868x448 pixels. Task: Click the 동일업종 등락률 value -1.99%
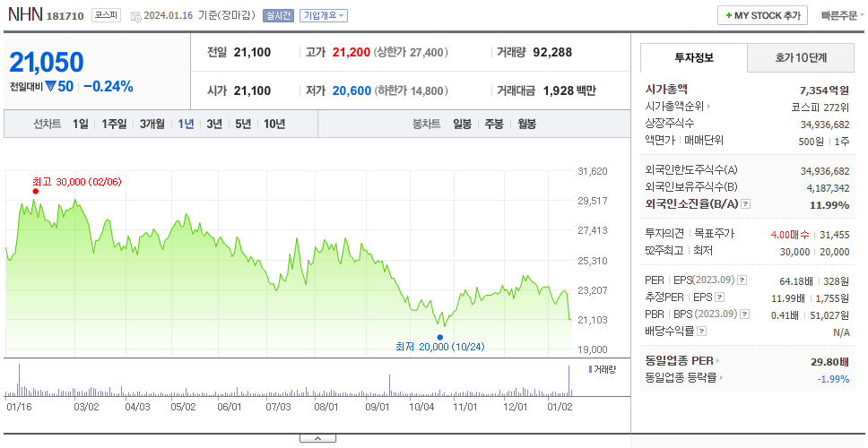pyautogui.click(x=833, y=379)
